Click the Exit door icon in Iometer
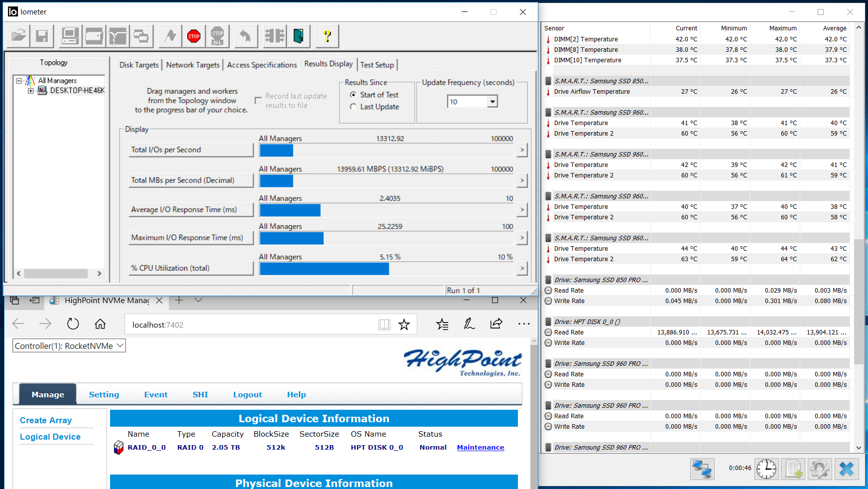Screen dimensions: 868x489 tap(298, 36)
